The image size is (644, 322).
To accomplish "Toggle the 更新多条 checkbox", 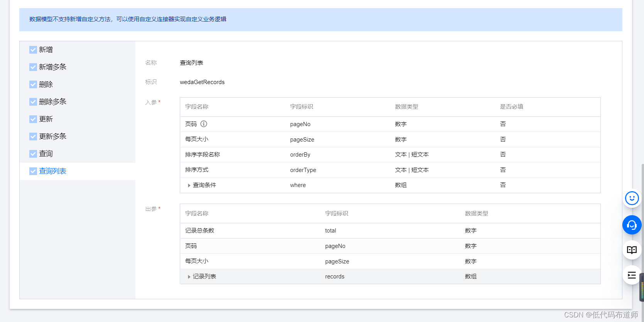I will click(33, 137).
